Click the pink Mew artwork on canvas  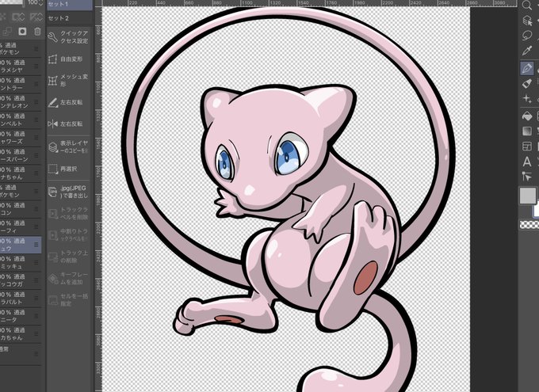pos(288,200)
